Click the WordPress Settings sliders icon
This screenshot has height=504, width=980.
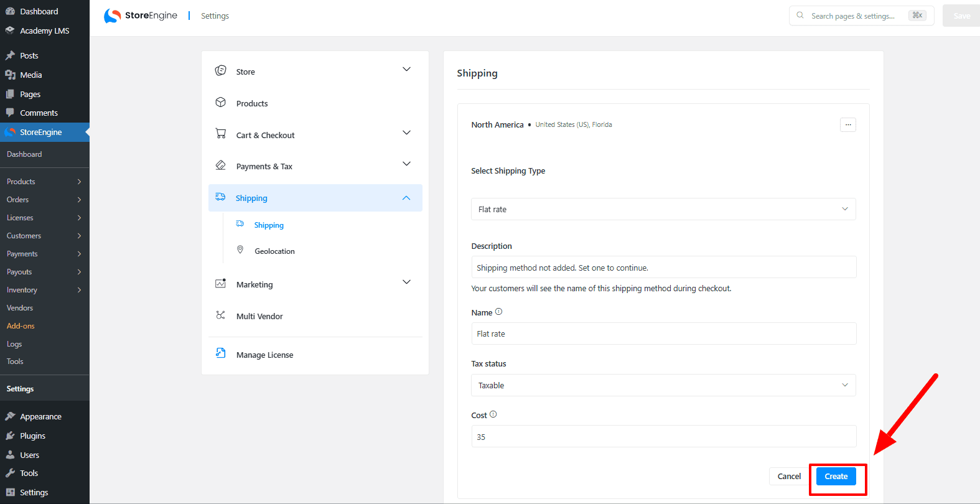pos(10,492)
